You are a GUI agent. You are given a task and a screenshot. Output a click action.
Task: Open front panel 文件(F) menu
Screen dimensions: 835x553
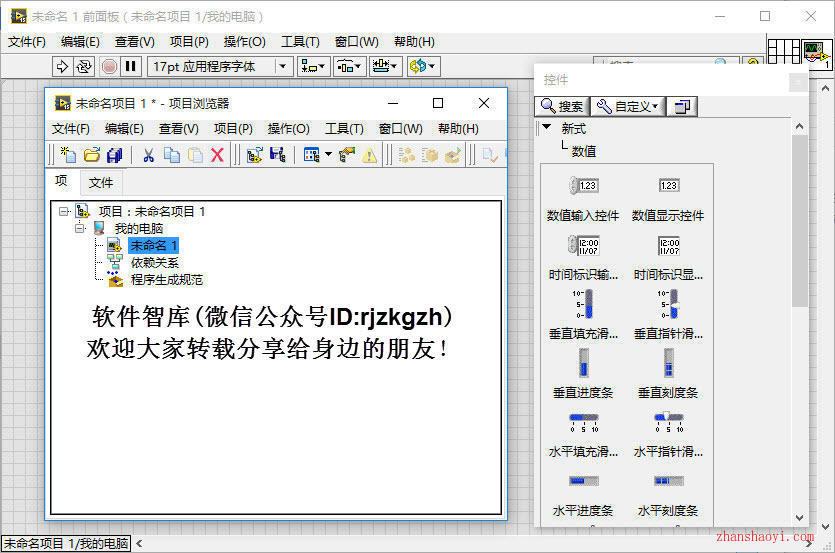coord(27,42)
